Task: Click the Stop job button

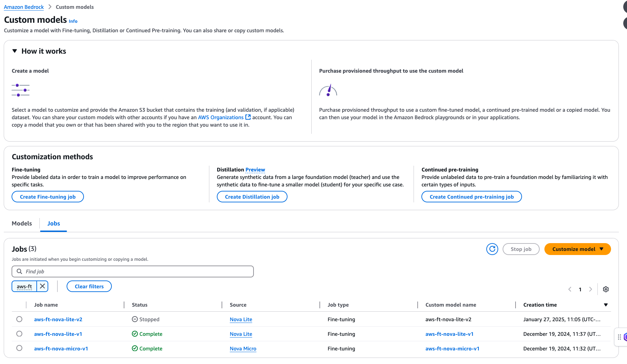Action: pyautogui.click(x=521, y=249)
